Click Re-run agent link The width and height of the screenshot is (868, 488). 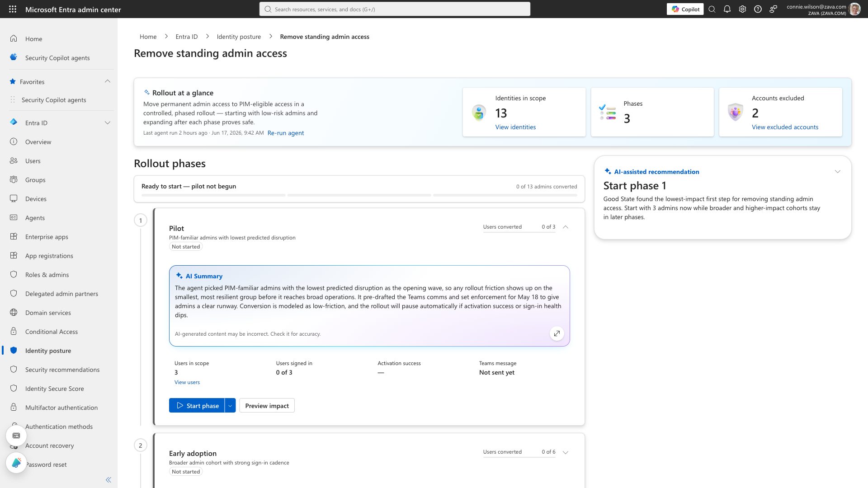(x=285, y=133)
